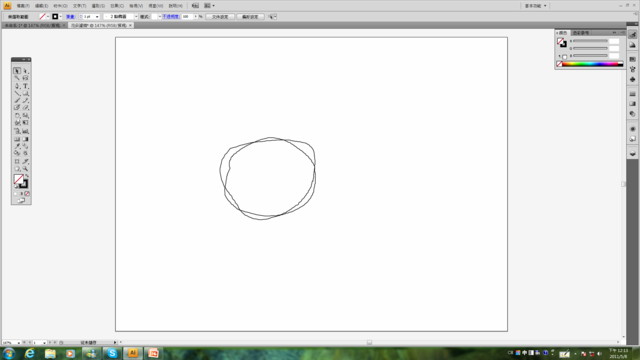Select the Slice tool
640x360 pixels.
click(x=25, y=162)
